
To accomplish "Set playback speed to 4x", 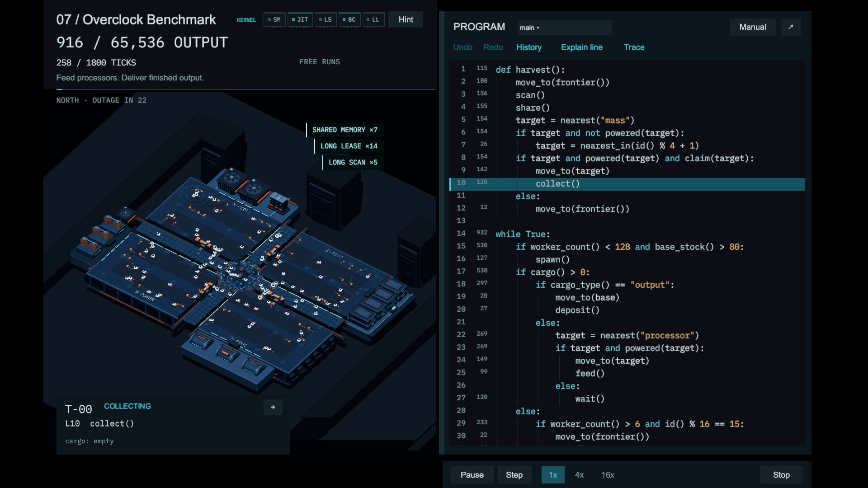I will (x=579, y=475).
